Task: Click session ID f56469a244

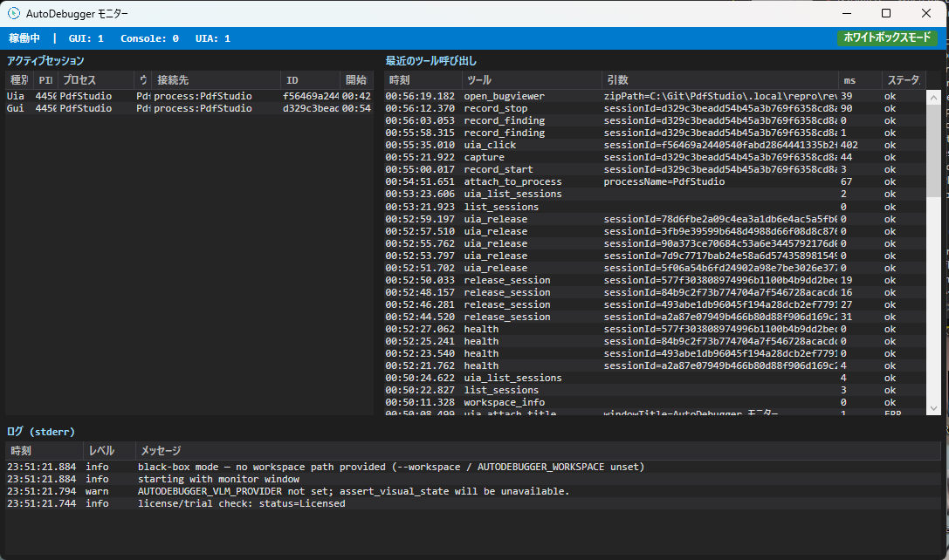Action: [x=311, y=96]
